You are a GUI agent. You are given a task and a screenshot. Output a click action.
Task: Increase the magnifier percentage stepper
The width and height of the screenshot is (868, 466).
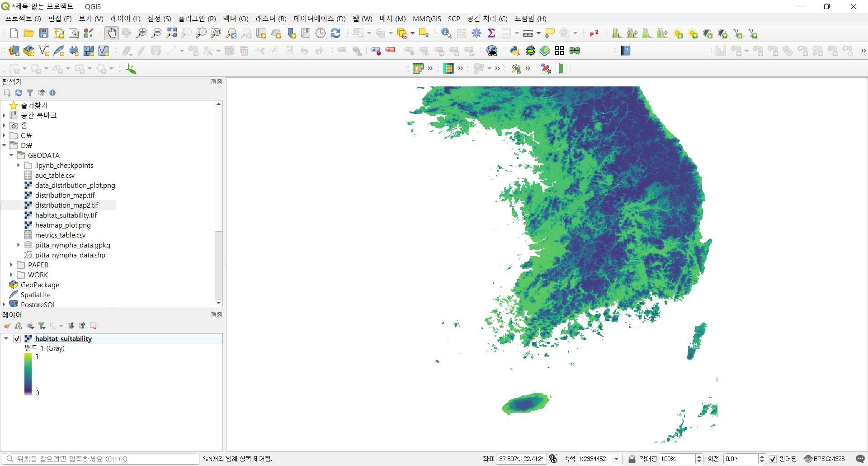pyautogui.click(x=699, y=456)
